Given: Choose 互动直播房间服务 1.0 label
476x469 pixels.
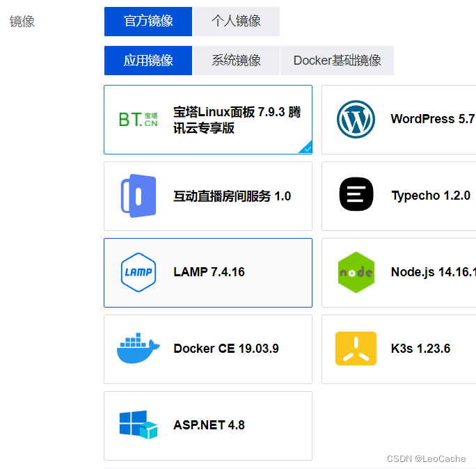Looking at the screenshot, I should point(232,196).
